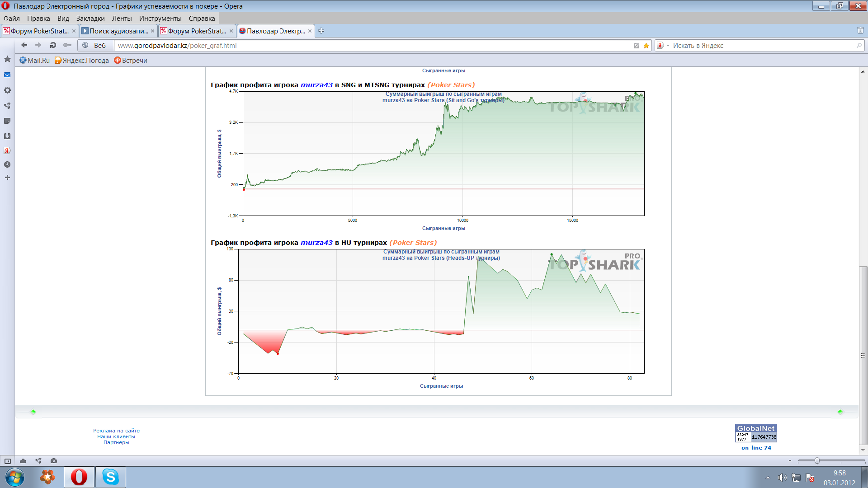This screenshot has width=868, height=488.
Task: Open the Mail panel in sidebar
Action: 7,75
